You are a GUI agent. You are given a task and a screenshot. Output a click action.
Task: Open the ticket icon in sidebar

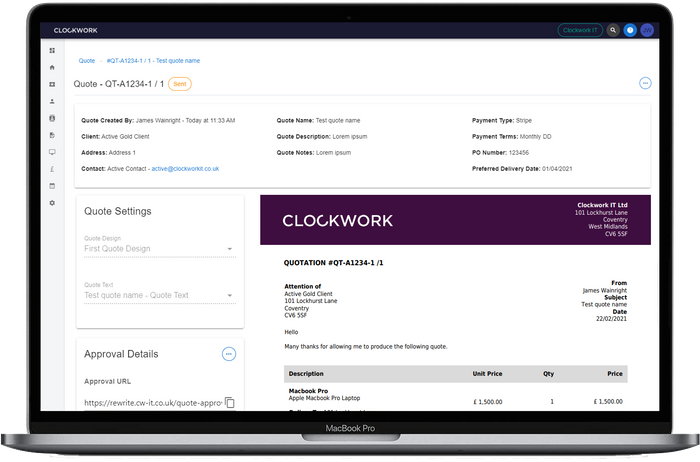[x=52, y=84]
